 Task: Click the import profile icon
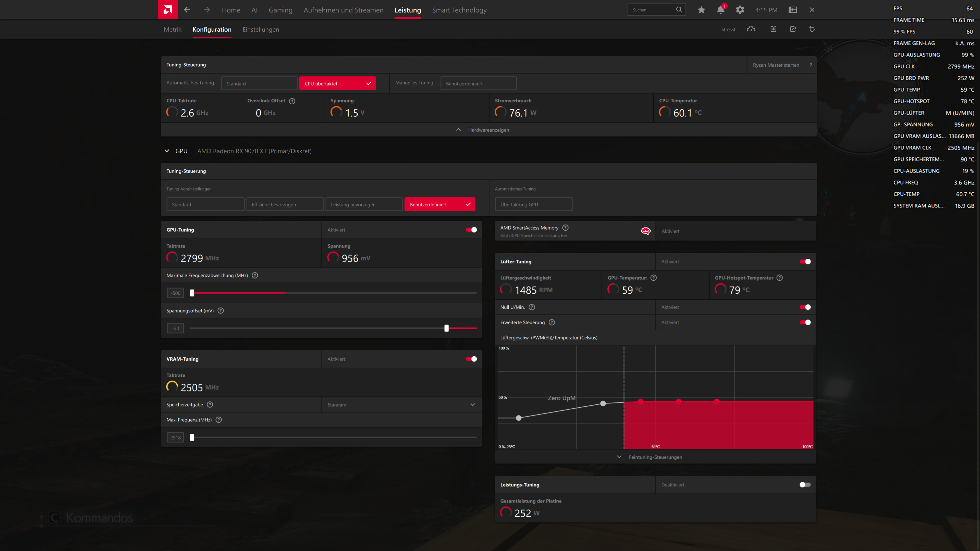click(x=774, y=29)
